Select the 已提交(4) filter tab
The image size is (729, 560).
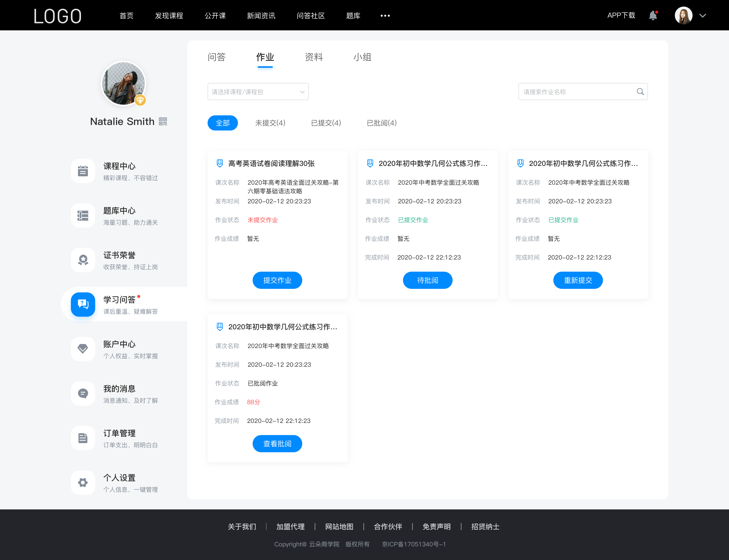[327, 122]
